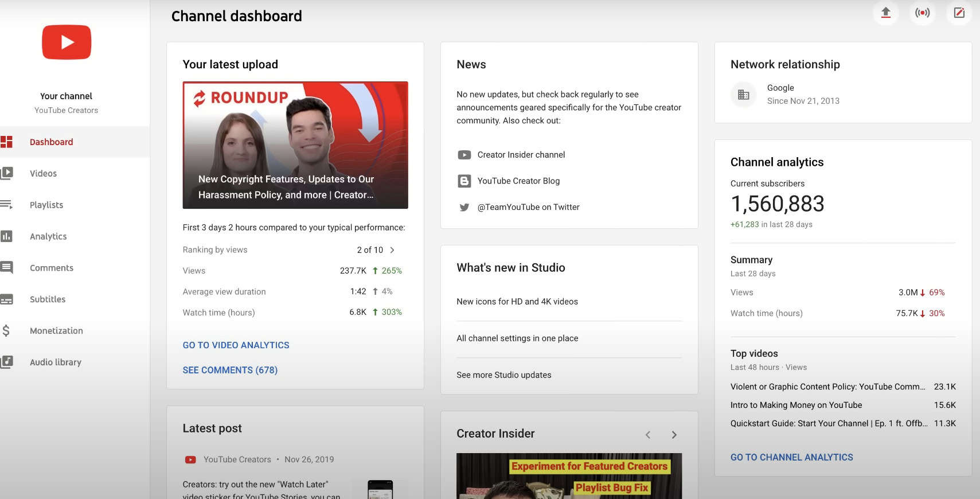Viewport: 980px width, 499px height.
Task: Click Summary watch time 75.7K value
Action: click(907, 313)
